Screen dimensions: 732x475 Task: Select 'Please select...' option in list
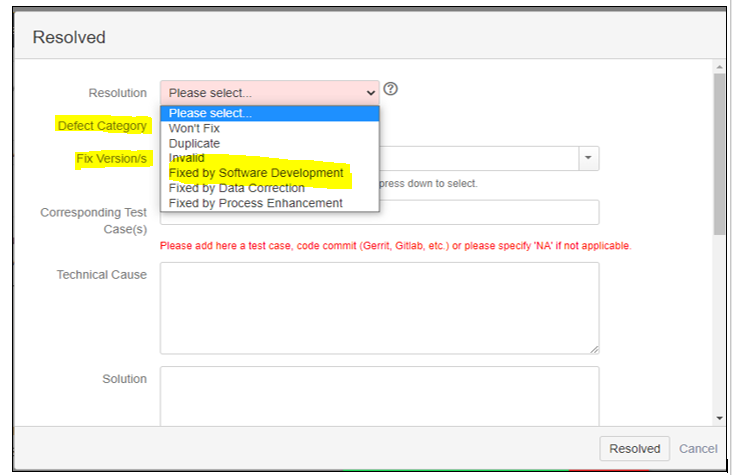269,113
